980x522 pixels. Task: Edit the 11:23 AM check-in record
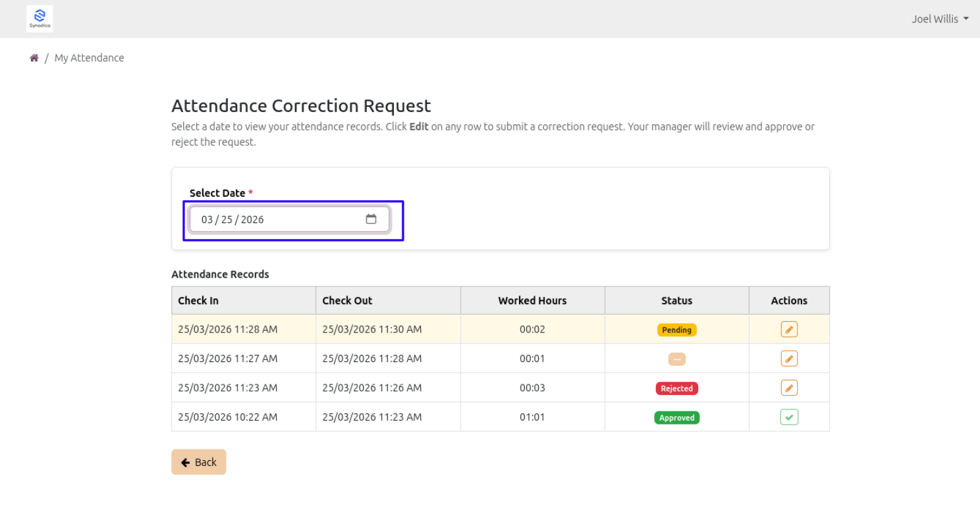[x=789, y=388]
